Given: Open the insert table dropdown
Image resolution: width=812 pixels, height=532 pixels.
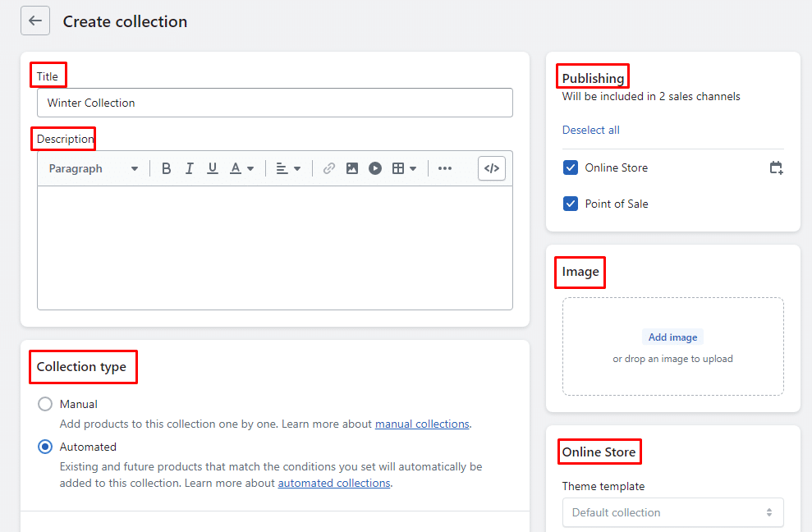Looking at the screenshot, I should pyautogui.click(x=404, y=168).
